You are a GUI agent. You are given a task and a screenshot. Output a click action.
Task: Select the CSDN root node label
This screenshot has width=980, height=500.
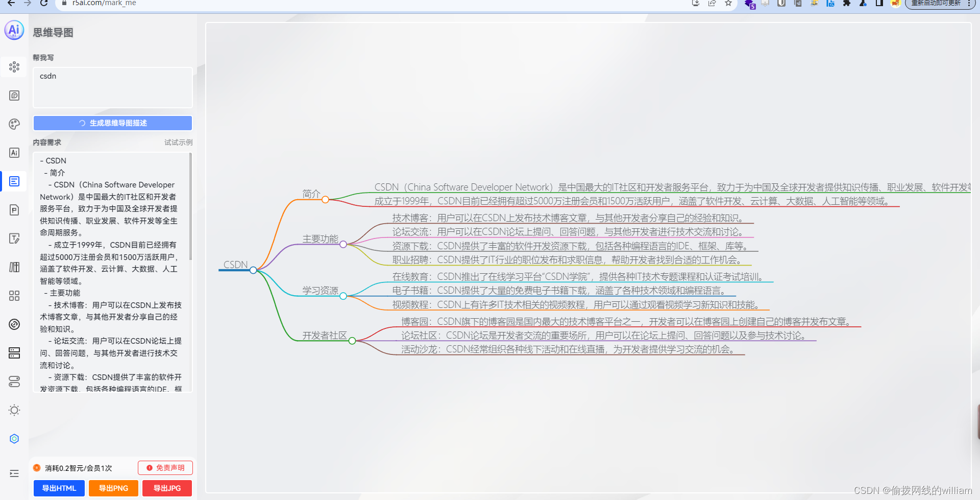[236, 265]
